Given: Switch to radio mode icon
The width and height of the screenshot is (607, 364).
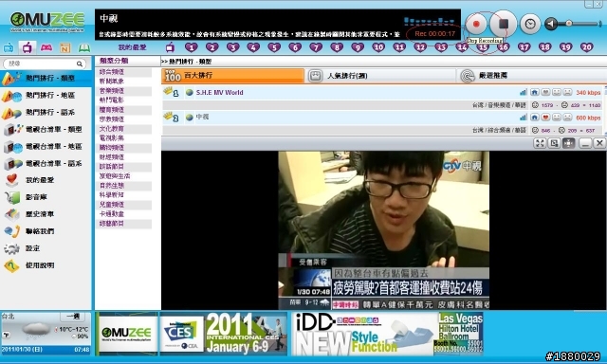Looking at the screenshot, I should tap(9, 48).
